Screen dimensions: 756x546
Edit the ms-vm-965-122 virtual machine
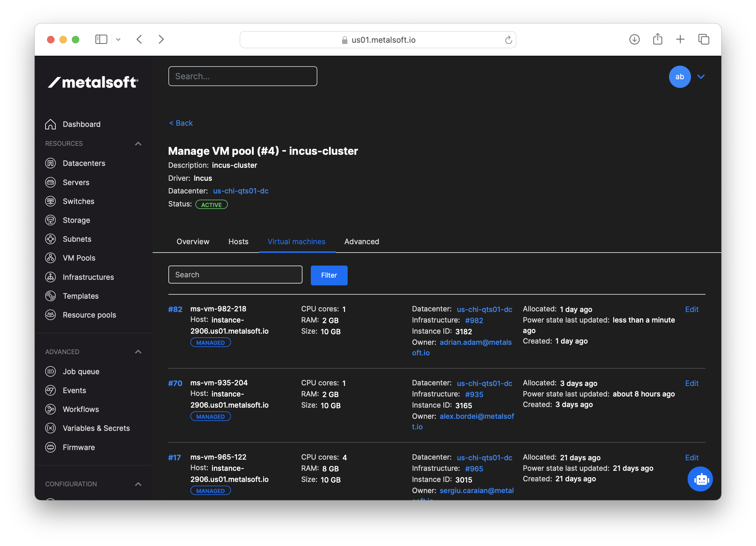692,458
